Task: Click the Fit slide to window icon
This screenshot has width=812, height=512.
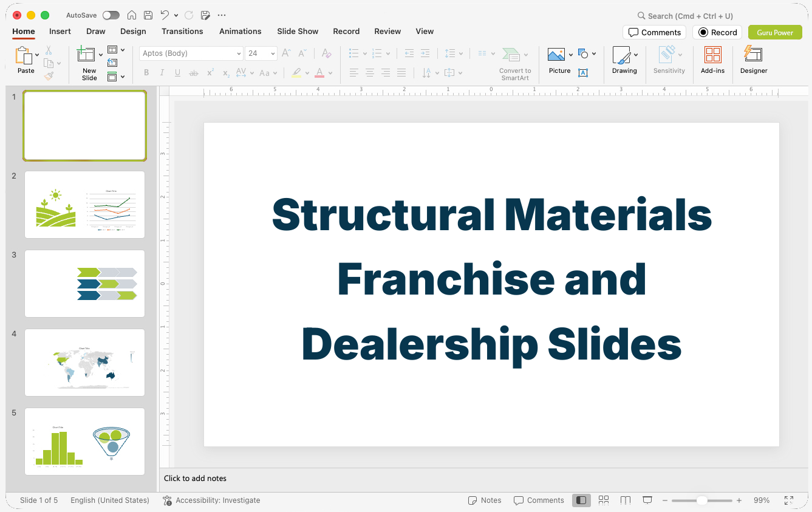Action: point(789,500)
